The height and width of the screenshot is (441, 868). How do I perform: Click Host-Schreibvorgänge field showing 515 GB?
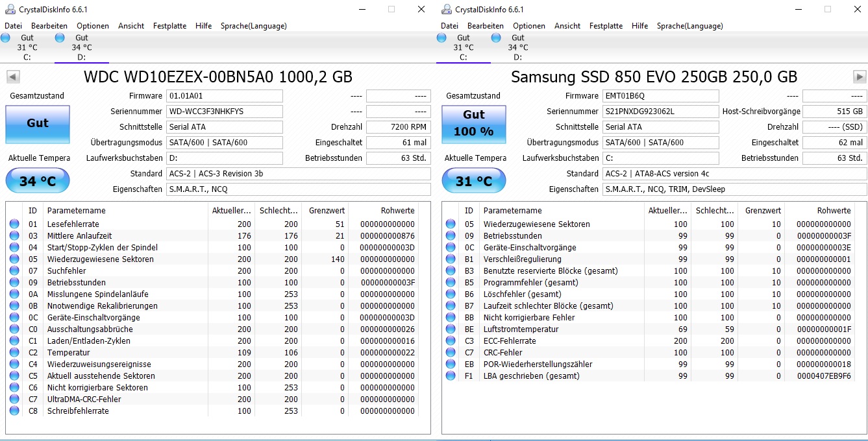(x=834, y=112)
